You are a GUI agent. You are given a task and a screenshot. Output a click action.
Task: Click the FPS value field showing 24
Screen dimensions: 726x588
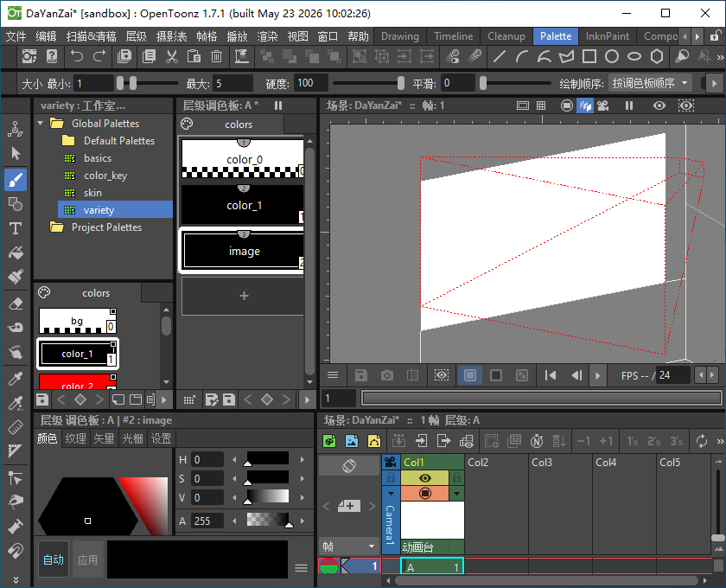(x=673, y=375)
